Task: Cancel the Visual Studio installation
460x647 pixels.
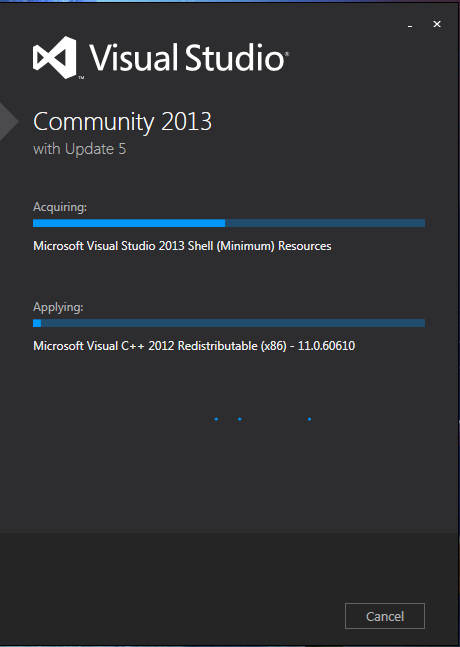Action: tap(385, 616)
